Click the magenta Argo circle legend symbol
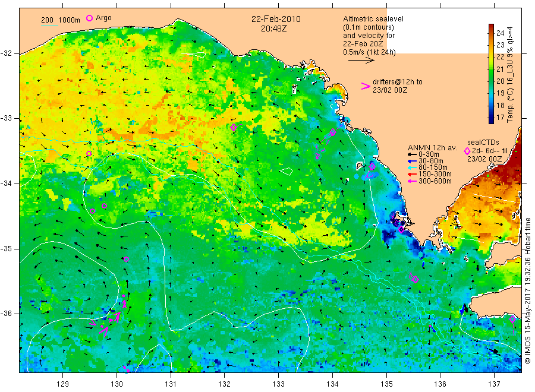This screenshot has width=535, height=392. [89, 18]
